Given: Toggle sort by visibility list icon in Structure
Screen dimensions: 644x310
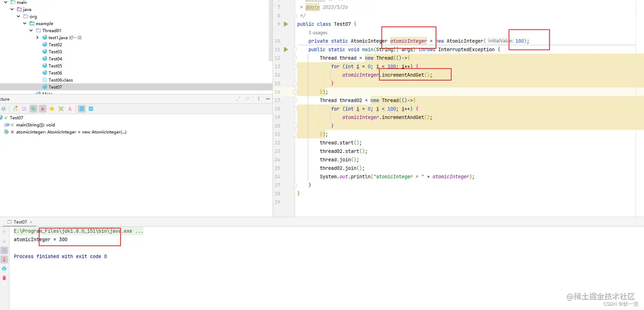Looking at the screenshot, I should [x=24, y=109].
